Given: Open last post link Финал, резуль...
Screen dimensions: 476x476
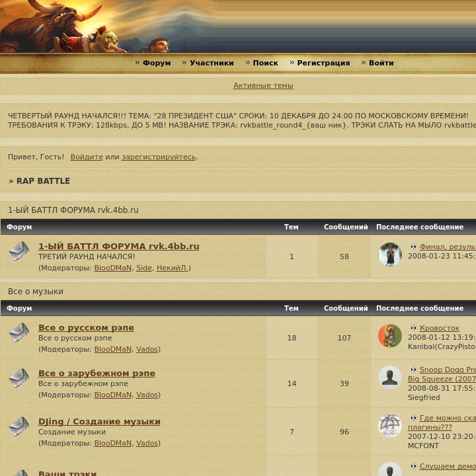Looking at the screenshot, I should click(448, 247).
